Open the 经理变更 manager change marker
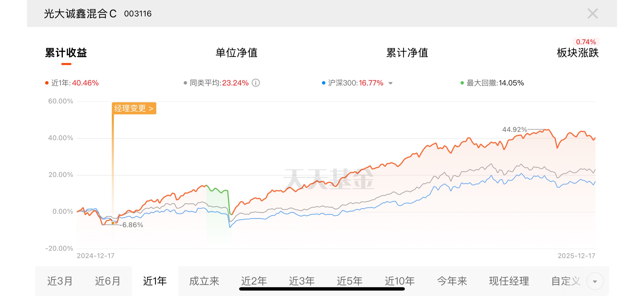 click(134, 108)
